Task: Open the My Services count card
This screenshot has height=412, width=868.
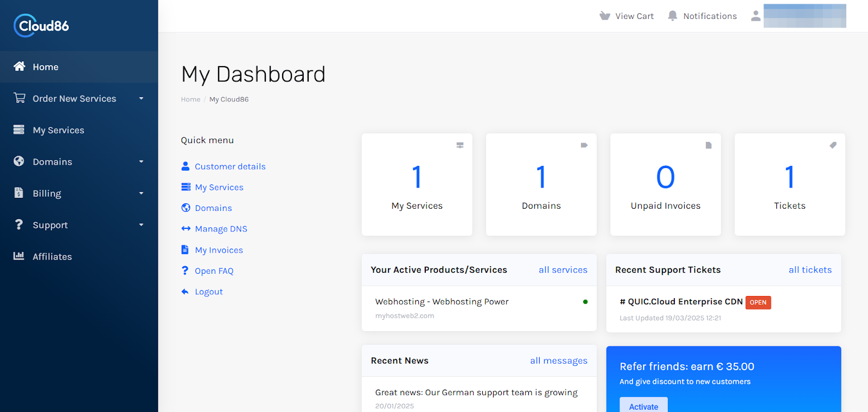Action: 417,184
